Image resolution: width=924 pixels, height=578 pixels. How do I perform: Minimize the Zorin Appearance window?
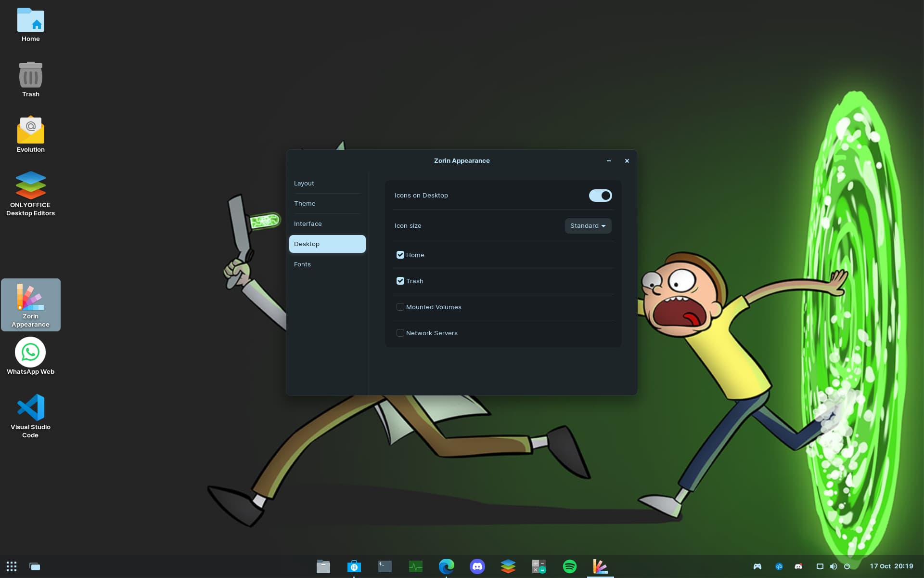(609, 161)
